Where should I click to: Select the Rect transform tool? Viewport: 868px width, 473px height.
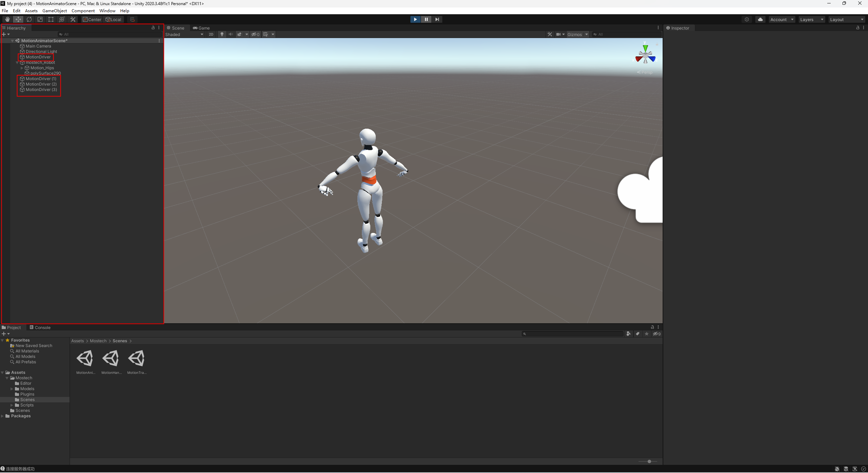51,19
